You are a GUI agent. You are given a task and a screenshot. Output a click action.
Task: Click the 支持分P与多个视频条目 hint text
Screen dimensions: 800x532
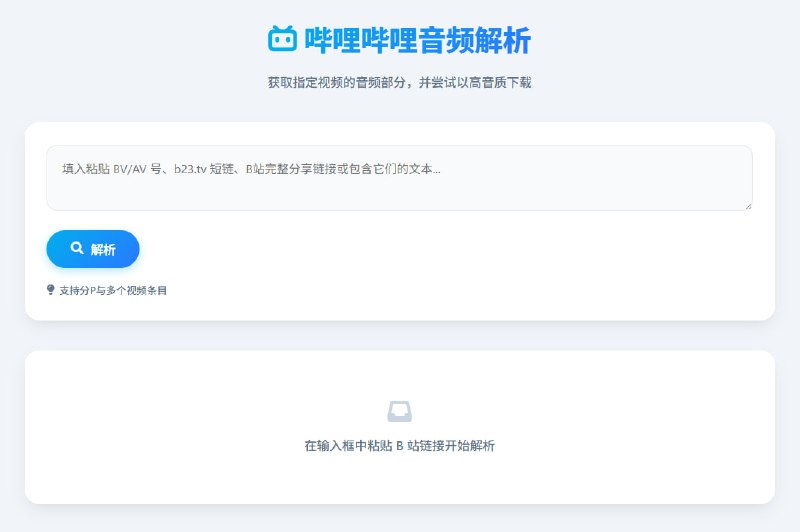point(113,290)
